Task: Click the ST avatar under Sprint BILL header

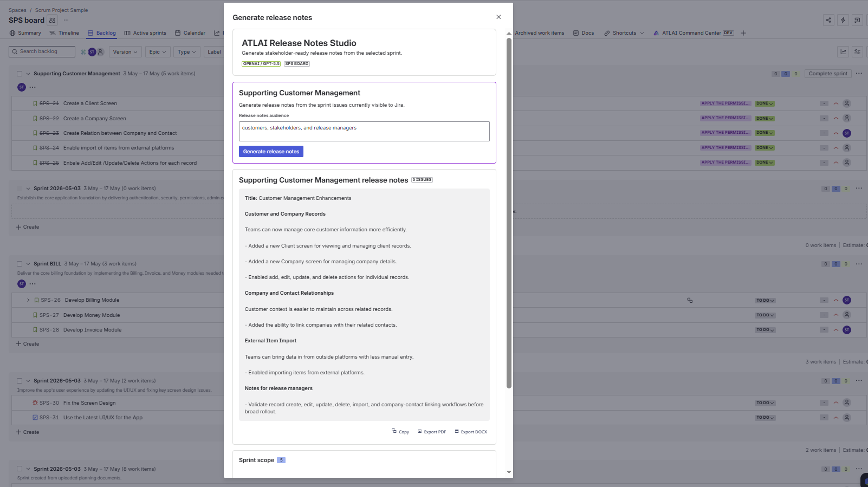Action: 22,284
